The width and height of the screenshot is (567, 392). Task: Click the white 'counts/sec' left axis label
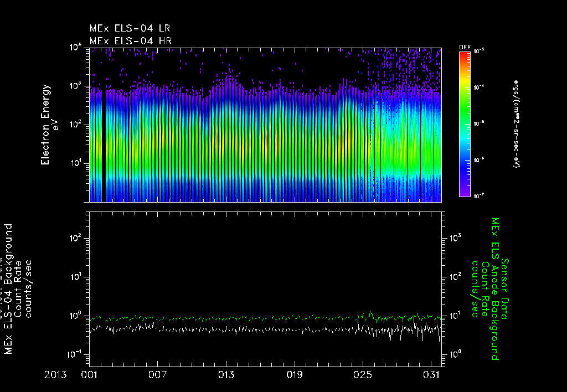point(28,289)
